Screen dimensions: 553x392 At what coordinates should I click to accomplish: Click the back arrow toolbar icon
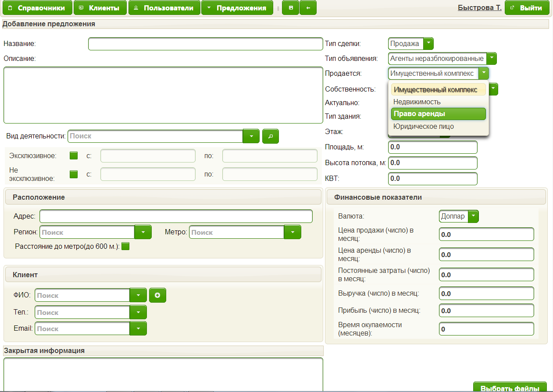[x=308, y=8]
